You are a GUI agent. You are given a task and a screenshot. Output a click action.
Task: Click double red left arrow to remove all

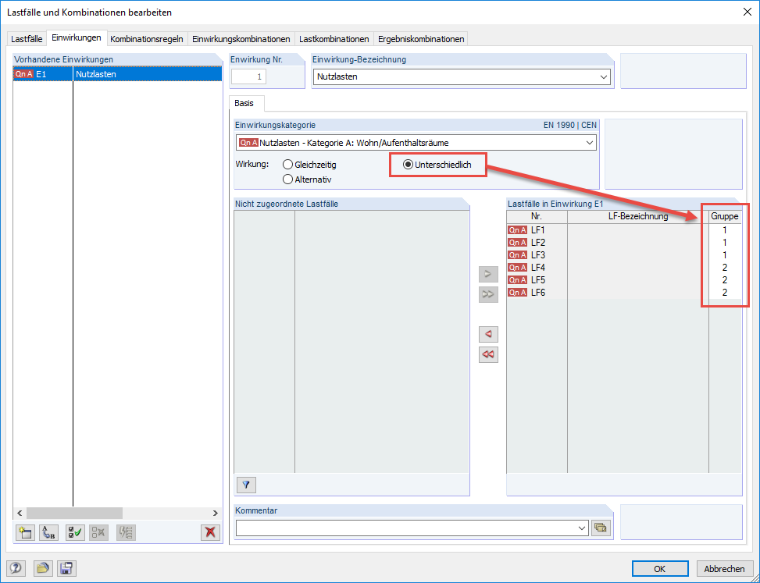488,354
